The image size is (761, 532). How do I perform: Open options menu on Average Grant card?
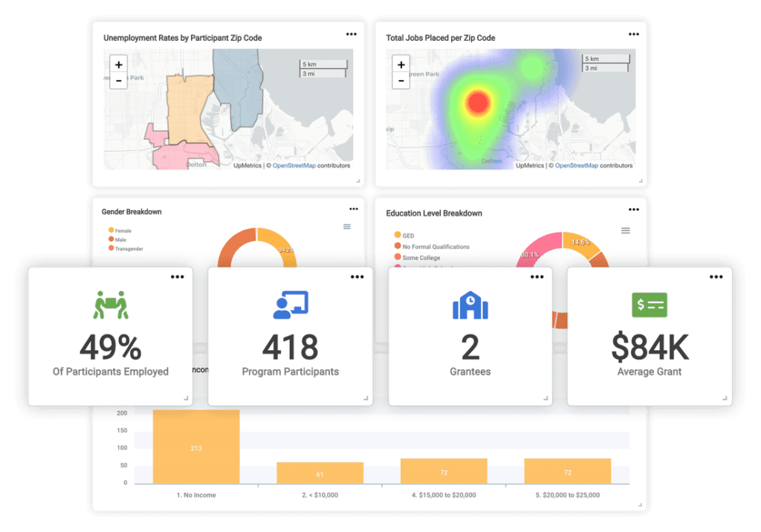(716, 277)
